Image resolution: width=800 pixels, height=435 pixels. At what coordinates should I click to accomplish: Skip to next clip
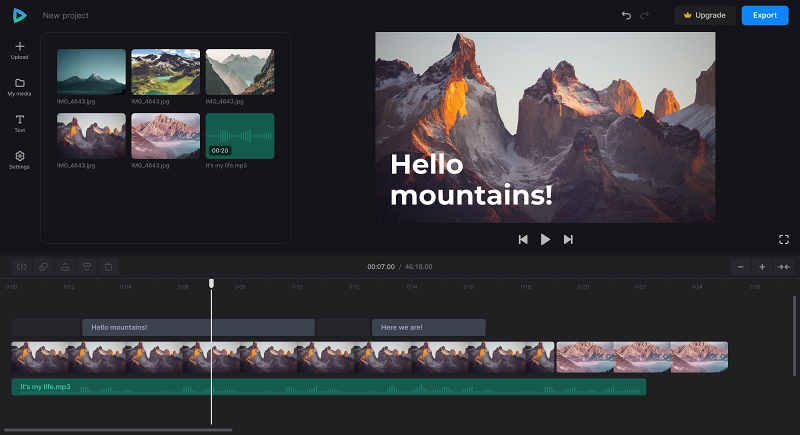[568, 240]
